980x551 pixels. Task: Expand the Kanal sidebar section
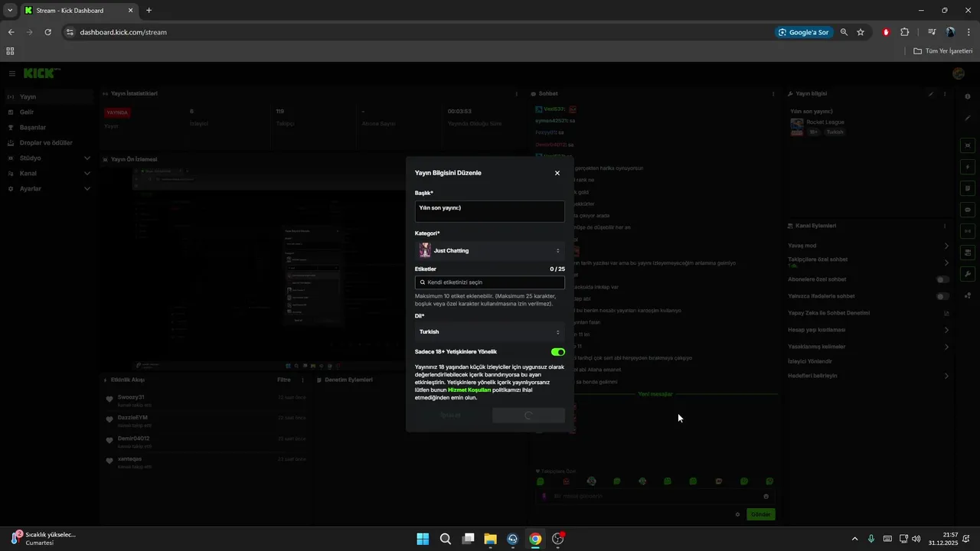(x=48, y=174)
